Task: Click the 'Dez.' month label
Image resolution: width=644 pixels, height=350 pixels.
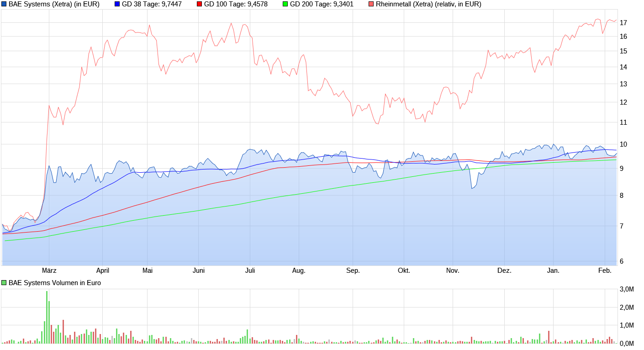Action: point(504,270)
